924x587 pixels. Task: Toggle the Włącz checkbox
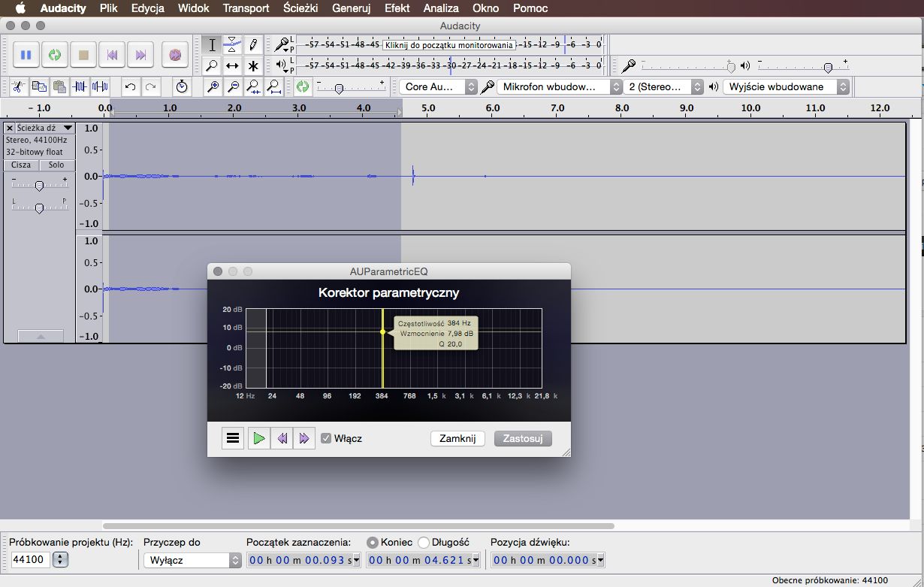[326, 438]
